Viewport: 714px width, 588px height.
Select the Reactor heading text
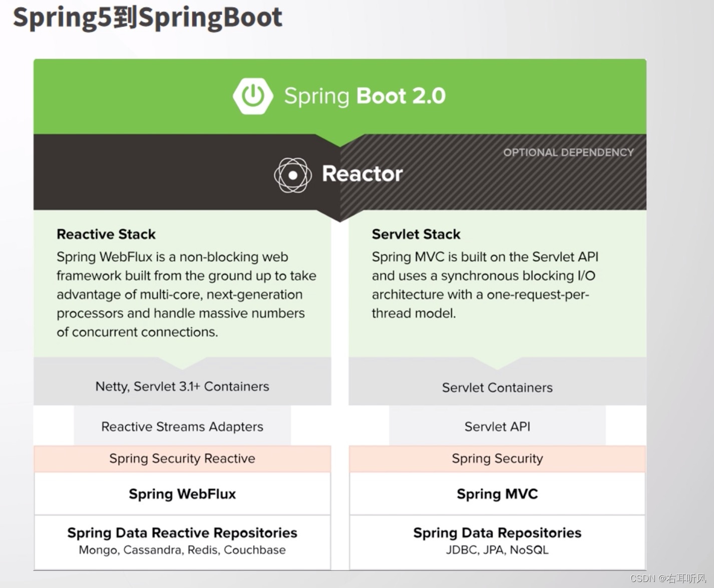coord(363,174)
